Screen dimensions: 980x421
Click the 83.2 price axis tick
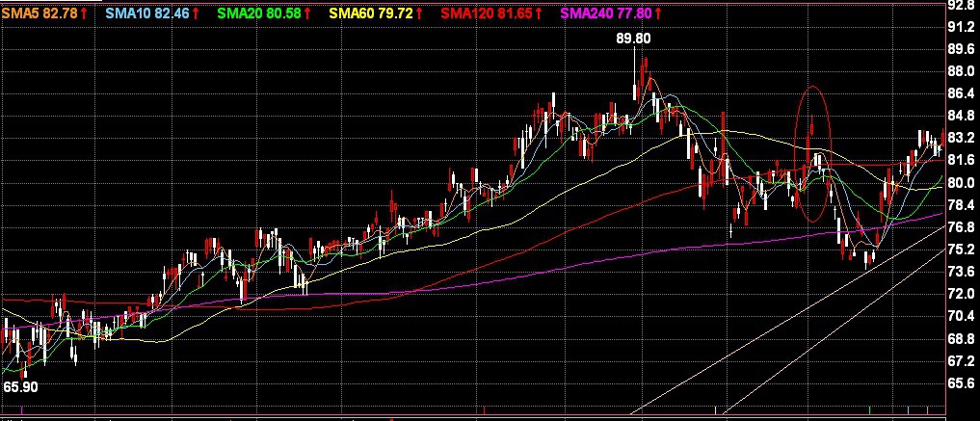click(961, 138)
